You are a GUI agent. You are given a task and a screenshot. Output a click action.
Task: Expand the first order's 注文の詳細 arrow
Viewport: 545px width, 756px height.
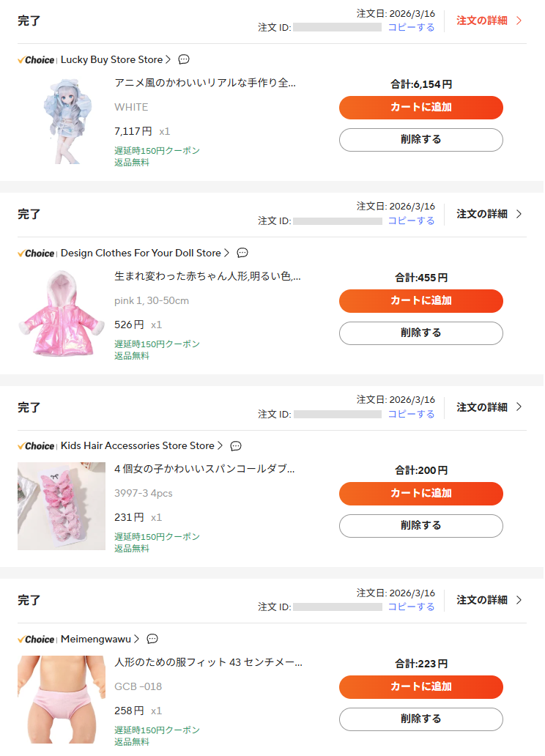click(519, 21)
